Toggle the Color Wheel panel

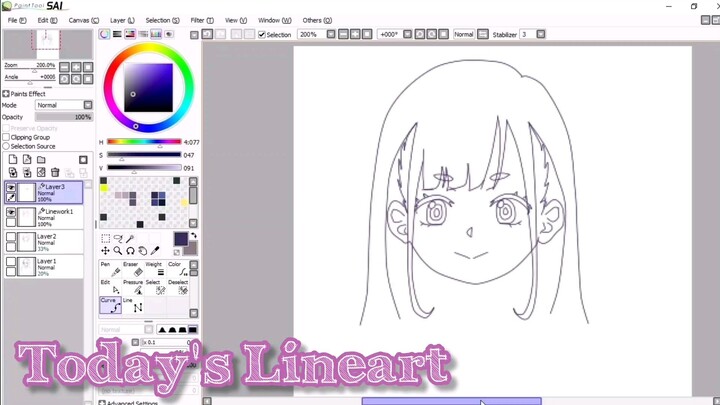105,34
